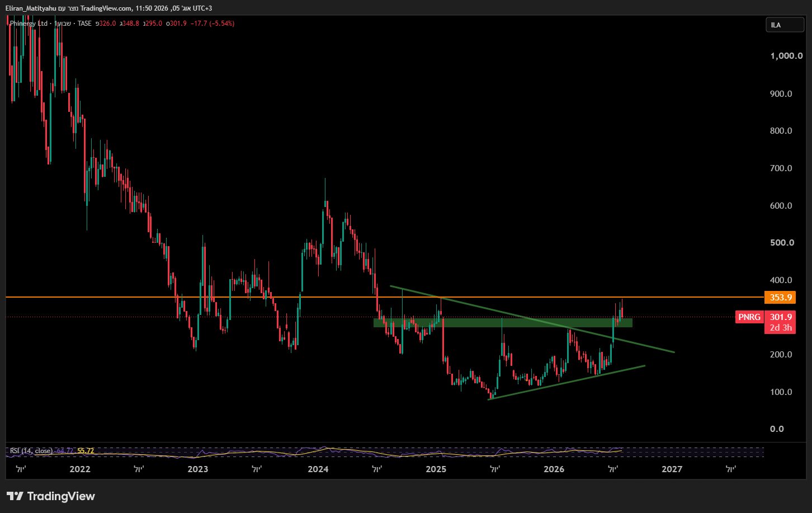812x513 pixels.
Task: Click the 700.0 price axis label
Action: click(x=781, y=168)
